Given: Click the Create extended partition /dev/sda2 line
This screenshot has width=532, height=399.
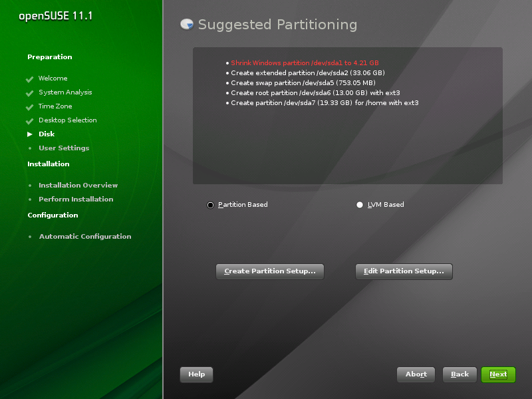Looking at the screenshot, I should 308,73.
